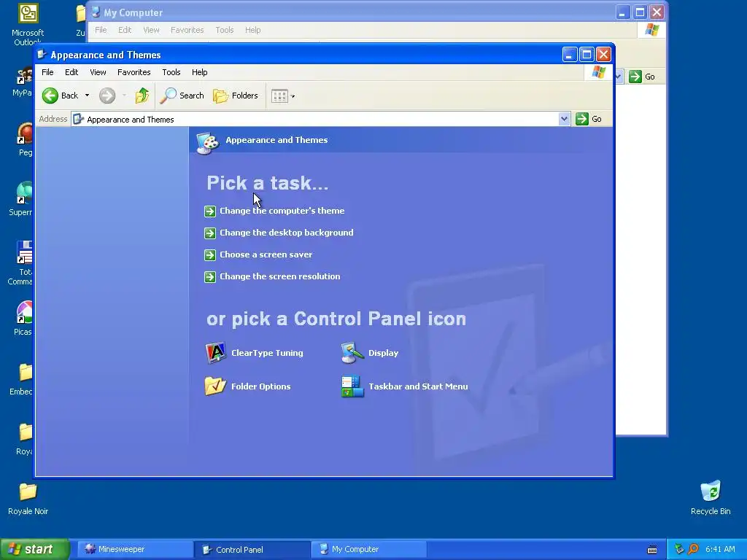Close the Appearance and Themes window
747x560 pixels.
click(x=603, y=54)
